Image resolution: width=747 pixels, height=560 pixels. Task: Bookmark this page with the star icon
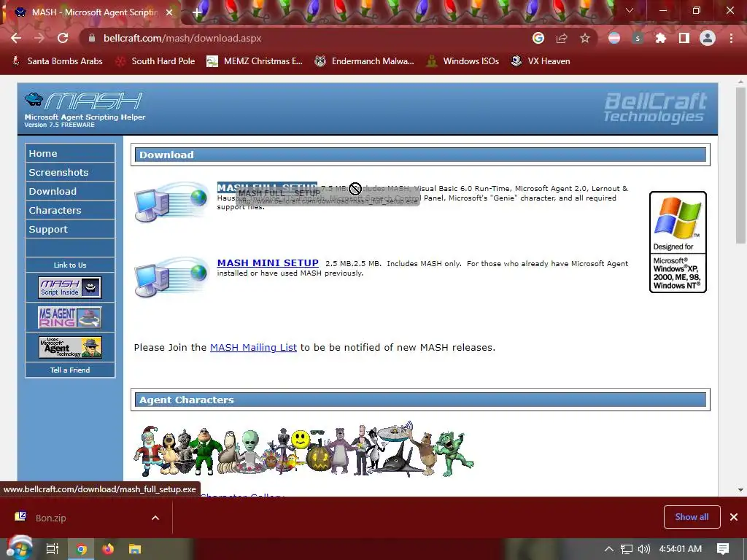click(585, 38)
